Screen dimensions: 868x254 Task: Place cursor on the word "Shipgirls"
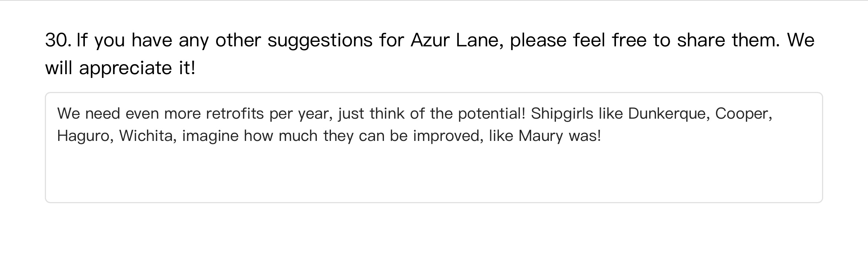pos(561,113)
